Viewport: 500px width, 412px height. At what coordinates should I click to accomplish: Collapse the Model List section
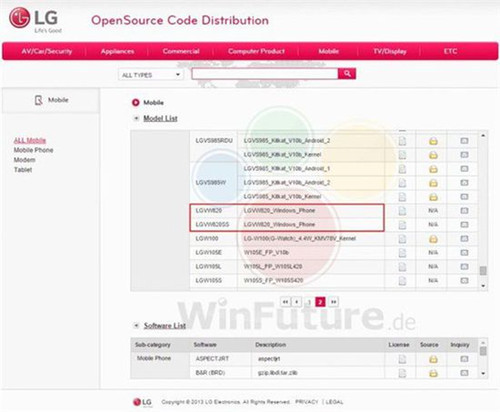click(x=136, y=118)
